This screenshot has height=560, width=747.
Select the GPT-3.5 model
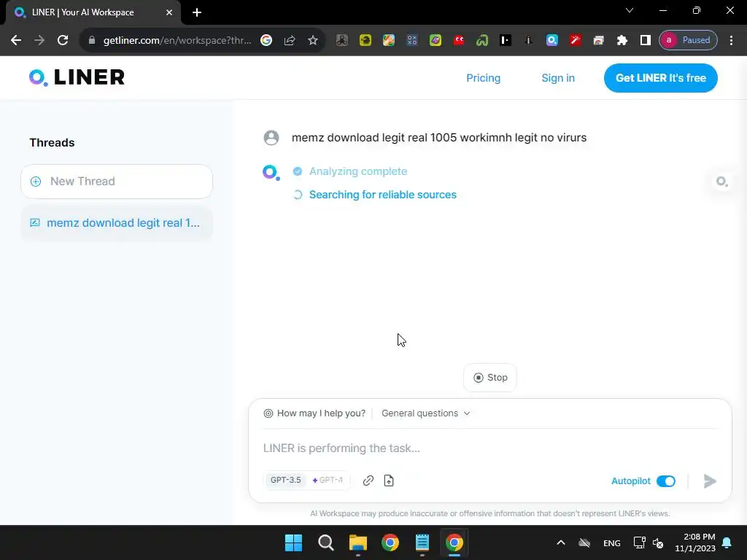coord(285,480)
